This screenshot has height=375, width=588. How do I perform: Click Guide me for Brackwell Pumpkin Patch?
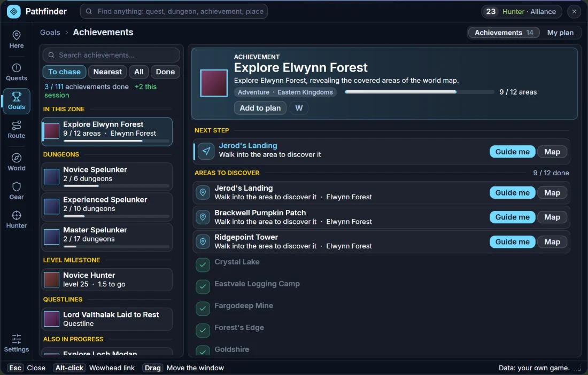pos(512,217)
